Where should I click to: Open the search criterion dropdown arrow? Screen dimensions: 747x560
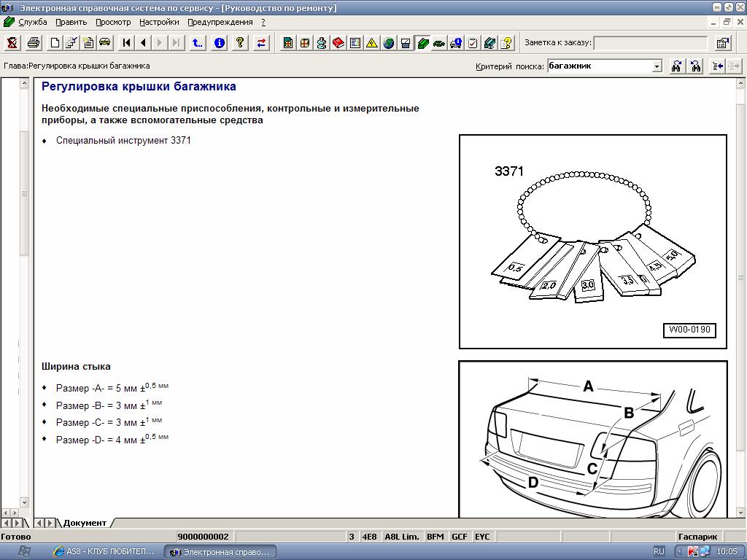click(657, 66)
